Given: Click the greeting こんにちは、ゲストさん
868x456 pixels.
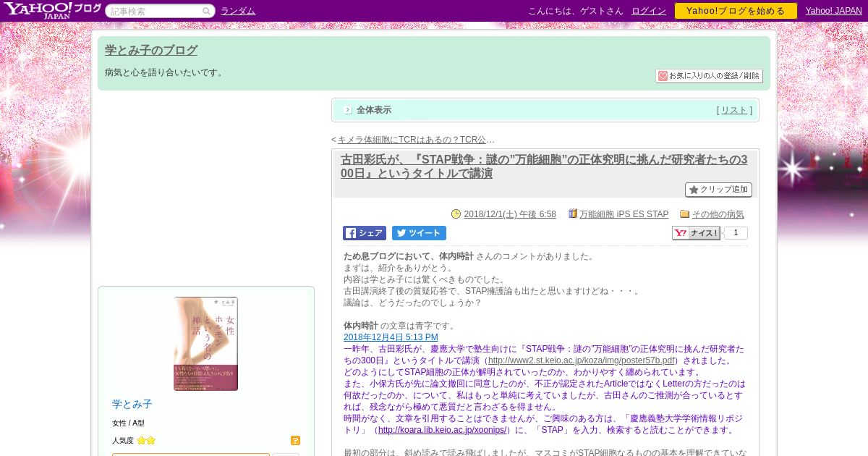Looking at the screenshot, I should pyautogui.click(x=576, y=11).
